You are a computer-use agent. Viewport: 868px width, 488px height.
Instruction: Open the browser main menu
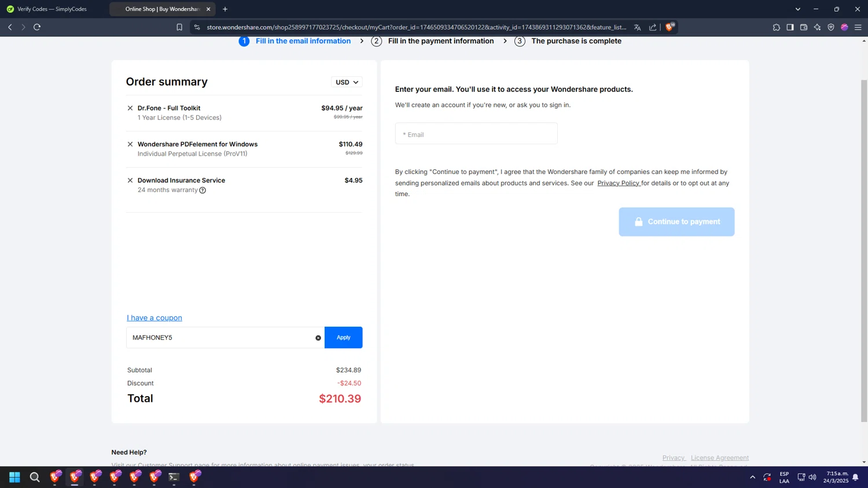[x=858, y=27]
